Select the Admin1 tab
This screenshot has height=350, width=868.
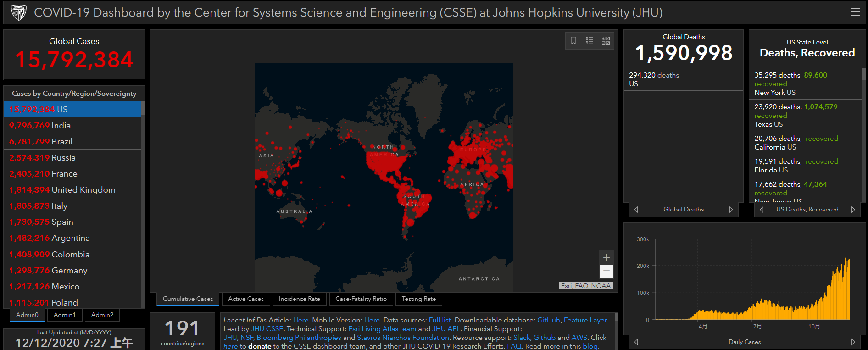click(65, 315)
